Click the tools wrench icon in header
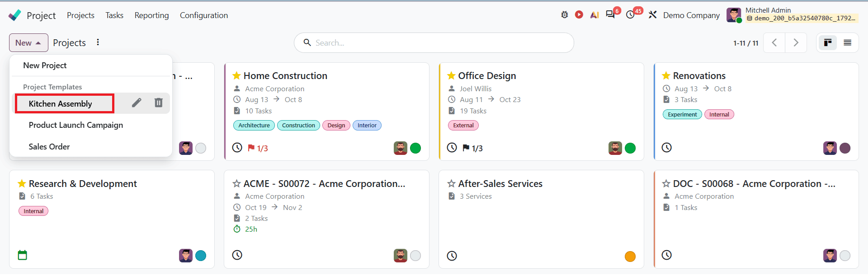Screen dimensions: 868x280 (x=652, y=15)
